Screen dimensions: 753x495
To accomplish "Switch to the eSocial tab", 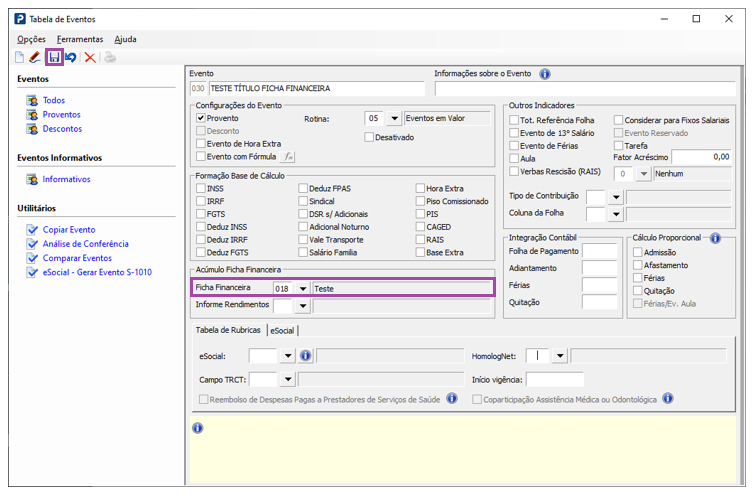I will click(282, 330).
